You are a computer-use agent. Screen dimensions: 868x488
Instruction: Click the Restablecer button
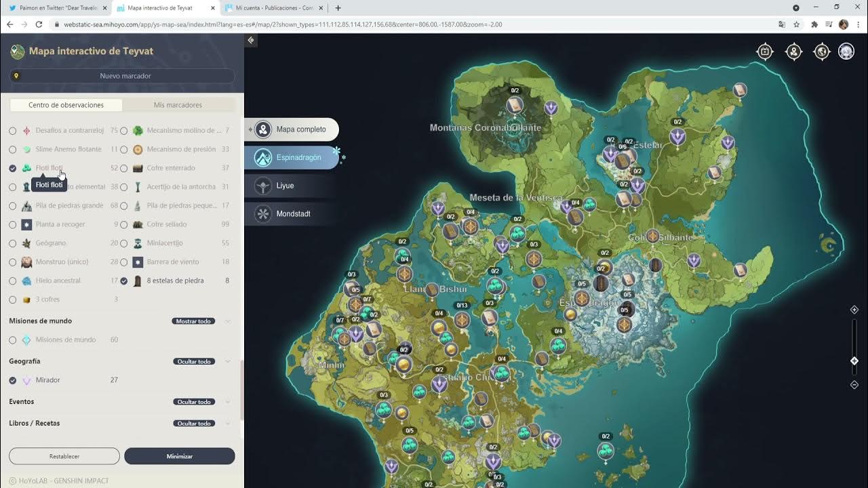click(64, 456)
